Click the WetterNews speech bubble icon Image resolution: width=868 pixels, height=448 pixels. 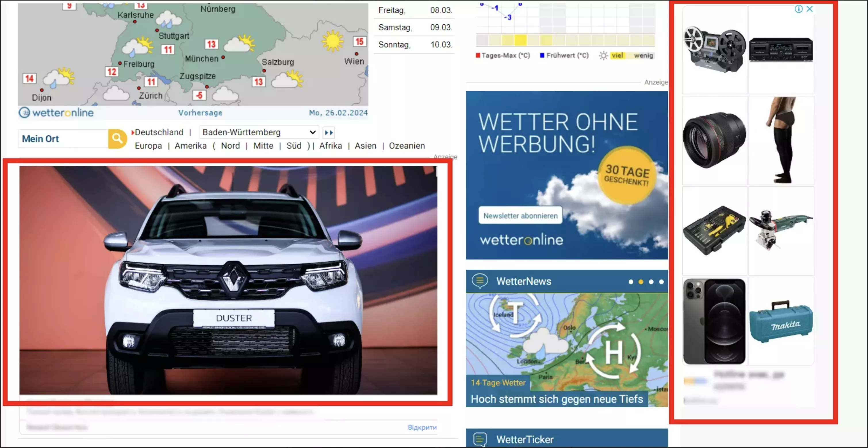point(480,281)
